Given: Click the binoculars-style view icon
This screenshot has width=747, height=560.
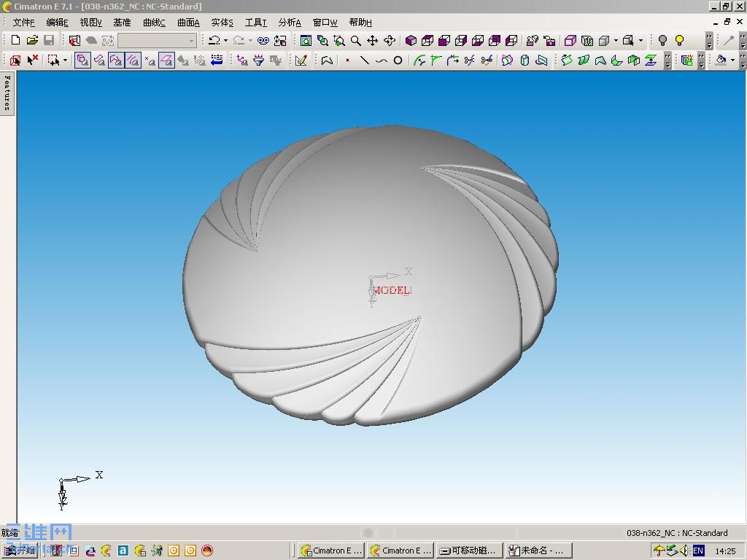Looking at the screenshot, I should pos(263,41).
